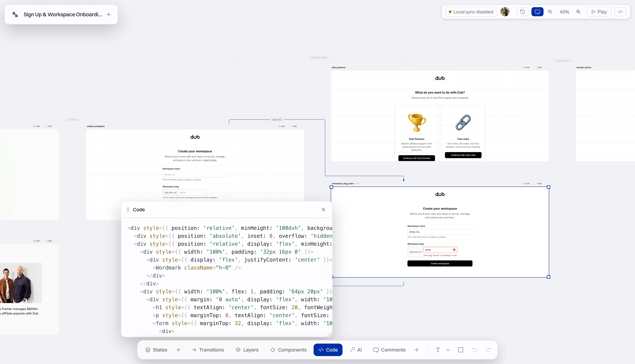Click the 40% zoom level
The image size is (635, 364).
coord(564,12)
